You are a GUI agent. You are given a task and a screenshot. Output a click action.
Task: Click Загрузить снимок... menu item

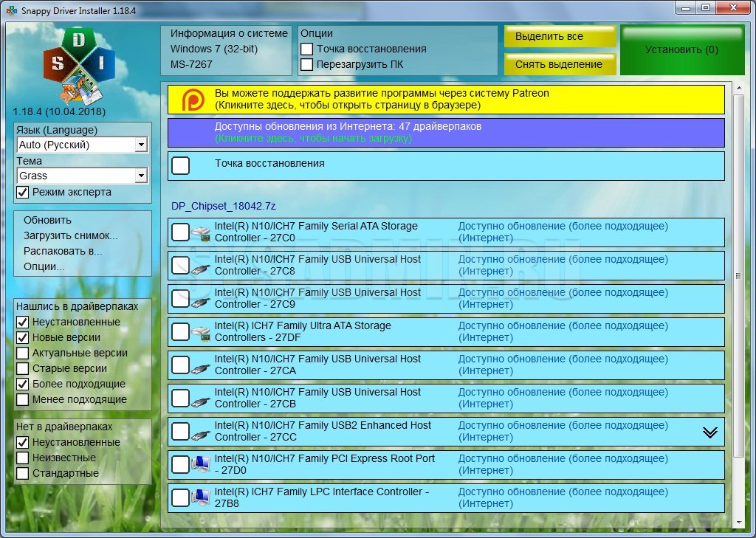[x=71, y=235]
